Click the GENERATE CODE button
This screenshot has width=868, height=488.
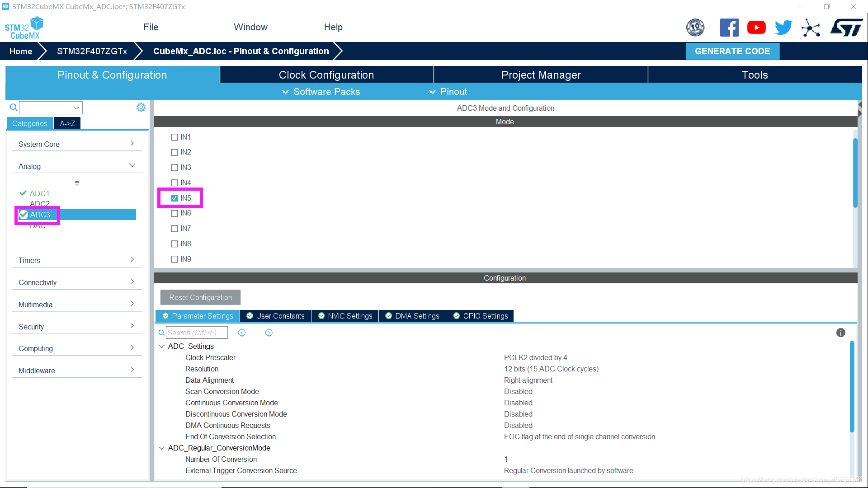tap(732, 51)
